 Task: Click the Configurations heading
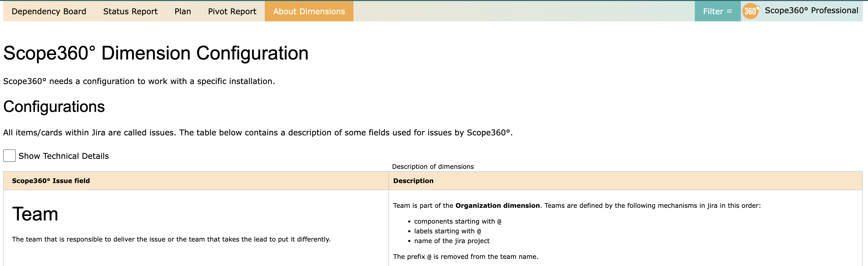coord(54,107)
